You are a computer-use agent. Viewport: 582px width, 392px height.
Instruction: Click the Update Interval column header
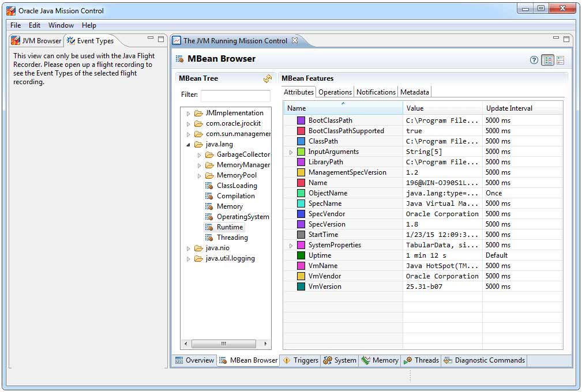523,108
